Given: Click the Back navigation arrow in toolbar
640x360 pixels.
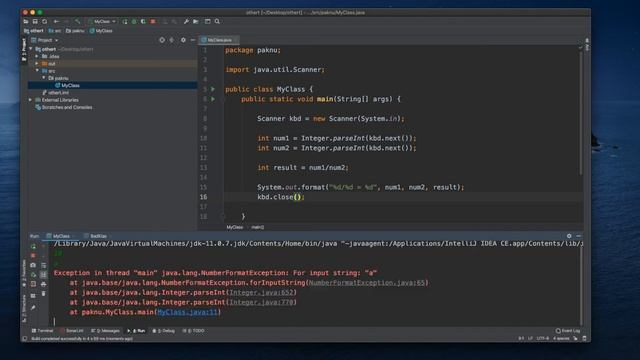Looking at the screenshot, I should [x=56, y=22].
